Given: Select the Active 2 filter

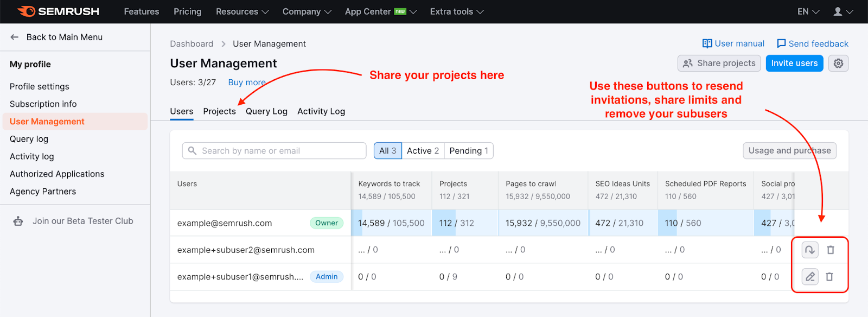Looking at the screenshot, I should 423,151.
